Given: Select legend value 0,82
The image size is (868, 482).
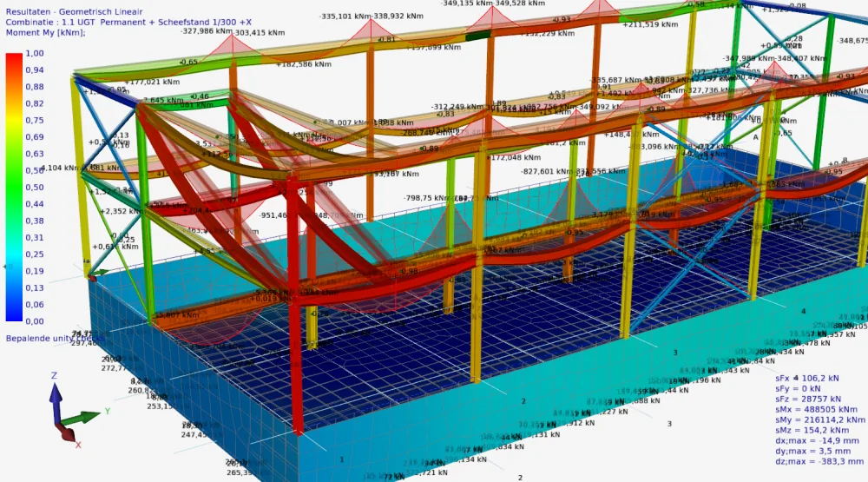Looking at the screenshot, I should tap(35, 103).
